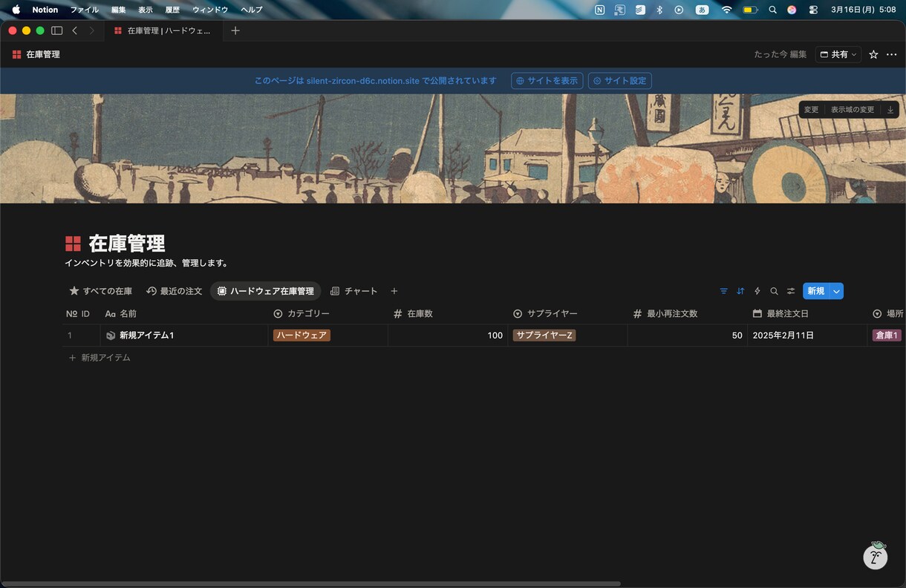Click the サイト設定 button

619,81
